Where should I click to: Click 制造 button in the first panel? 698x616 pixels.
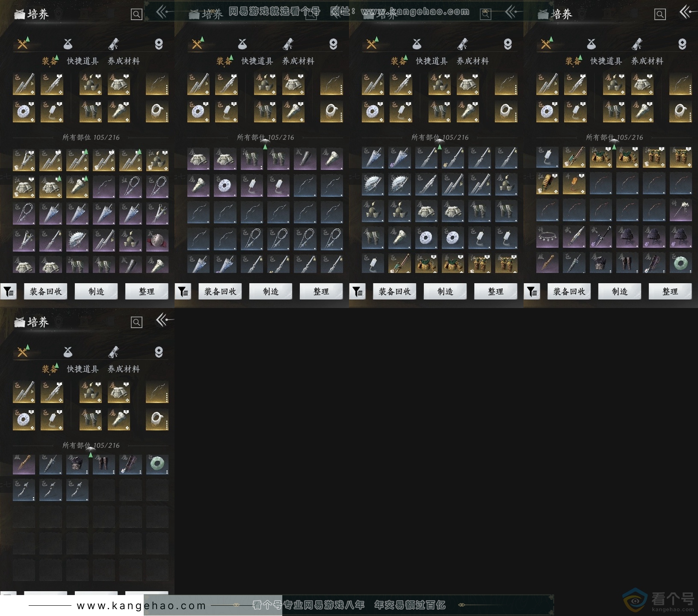(96, 291)
